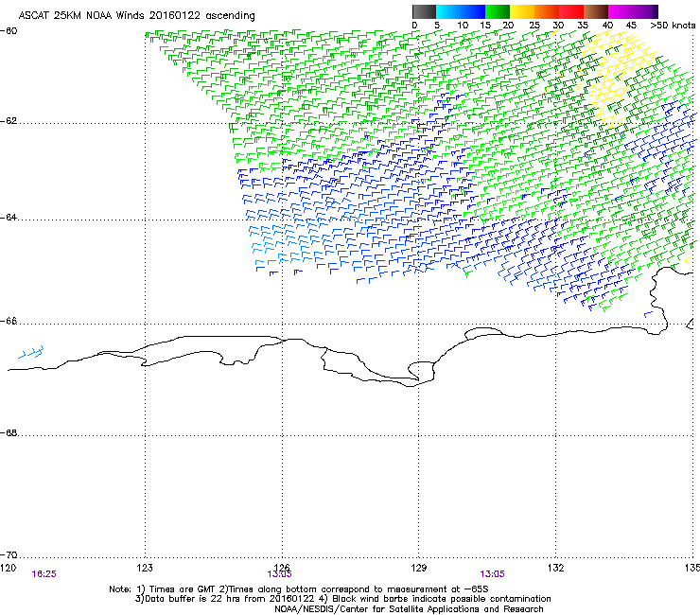This screenshot has height=615, width=700.
Task: Select the green 15–20 knots legend segment
Action: pyautogui.click(x=498, y=11)
